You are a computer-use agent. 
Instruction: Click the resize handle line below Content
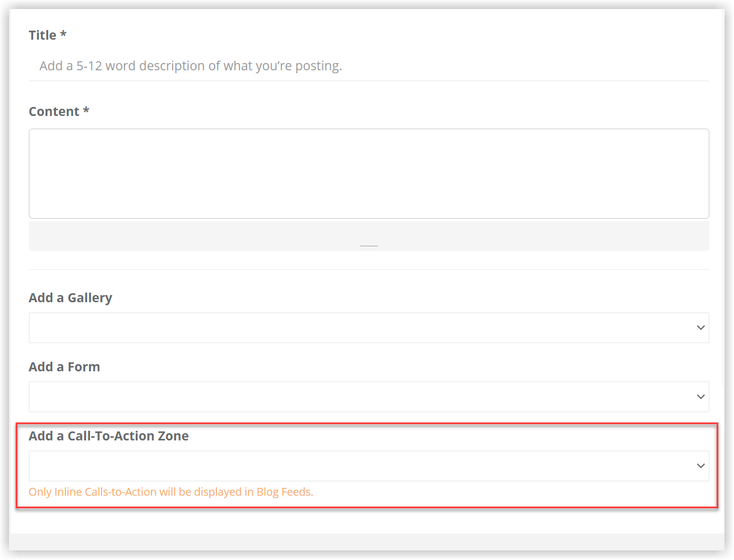tap(369, 246)
